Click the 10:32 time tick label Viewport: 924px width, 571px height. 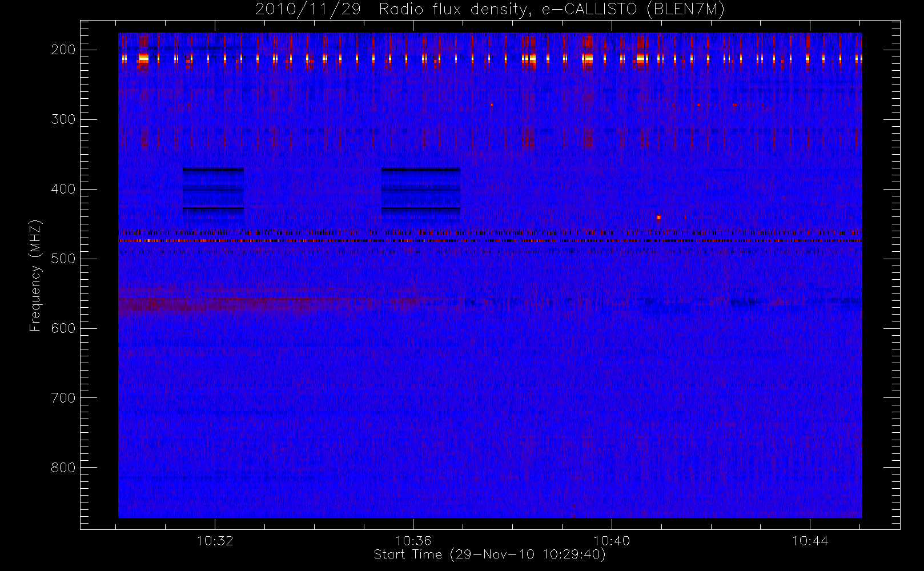point(215,541)
